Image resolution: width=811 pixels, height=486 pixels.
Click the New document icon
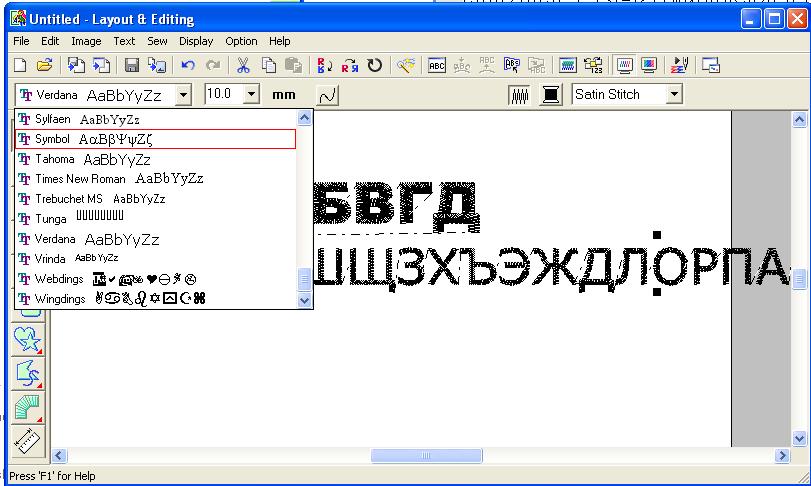point(20,66)
